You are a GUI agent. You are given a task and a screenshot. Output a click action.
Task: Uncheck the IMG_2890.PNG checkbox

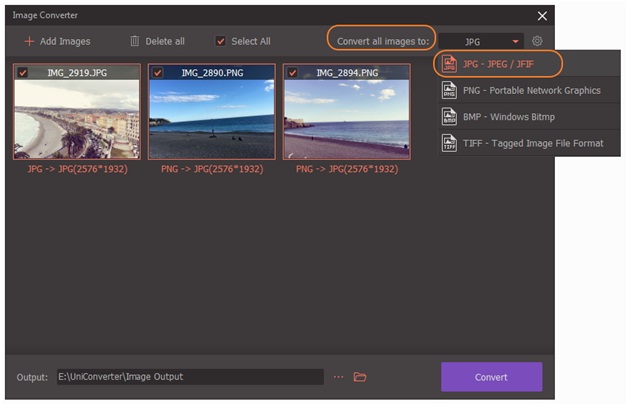click(x=158, y=73)
